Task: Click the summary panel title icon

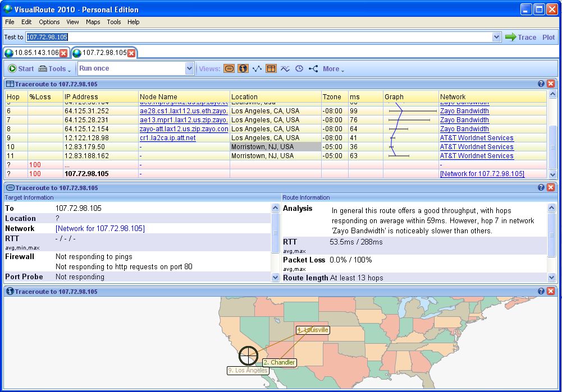Action: [11, 187]
